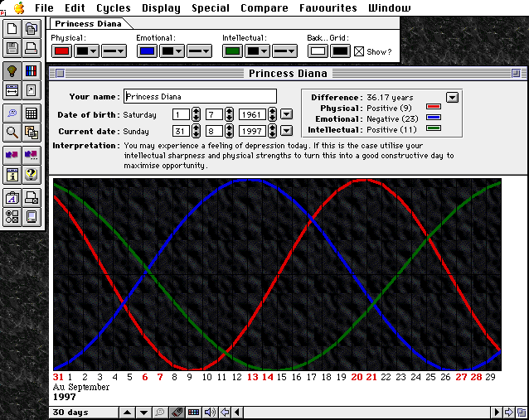This screenshot has height=420, width=529.
Task: Open the File menu
Action: click(x=44, y=7)
